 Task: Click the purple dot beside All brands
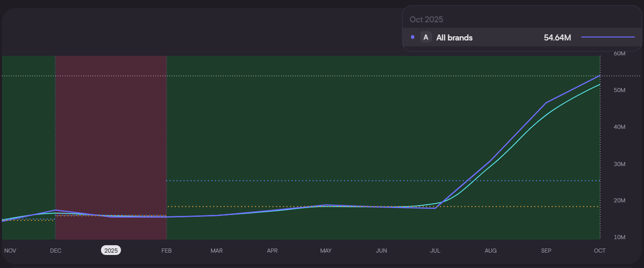coord(413,37)
